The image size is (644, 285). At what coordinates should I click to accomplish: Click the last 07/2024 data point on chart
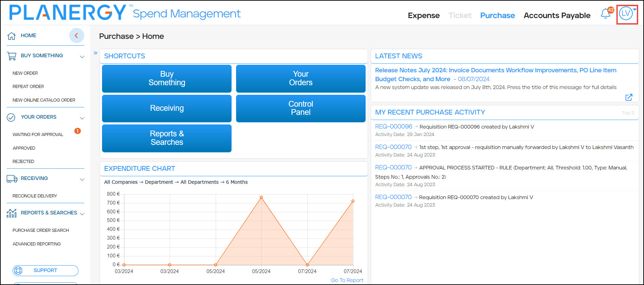pyautogui.click(x=353, y=201)
